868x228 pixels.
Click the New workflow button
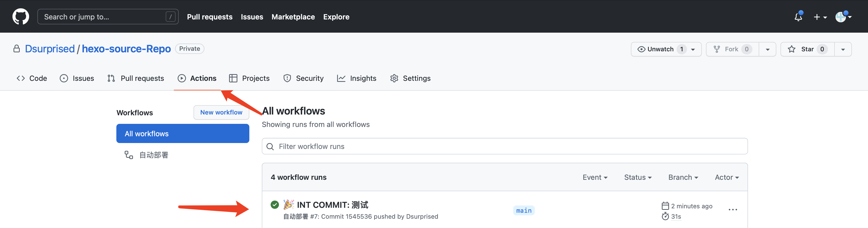click(221, 112)
